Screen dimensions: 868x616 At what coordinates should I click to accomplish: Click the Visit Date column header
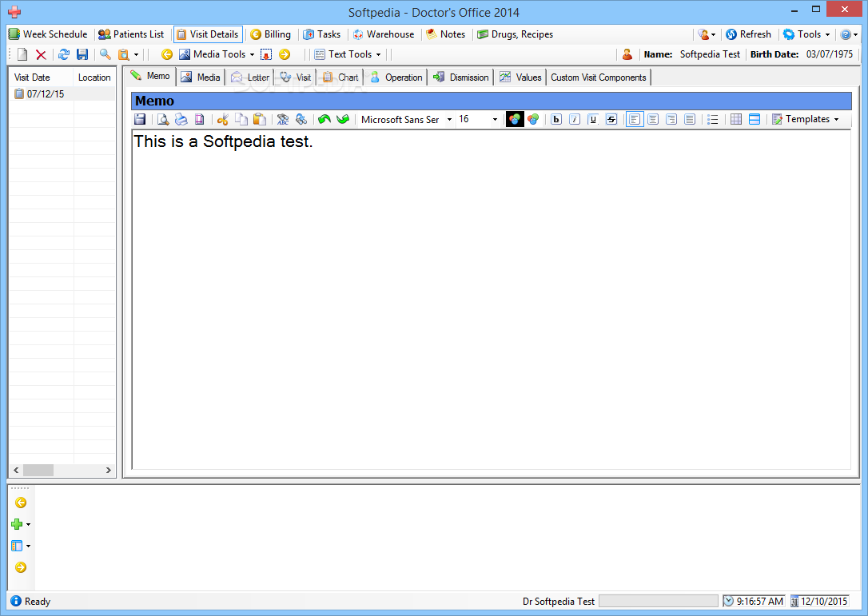(x=42, y=77)
